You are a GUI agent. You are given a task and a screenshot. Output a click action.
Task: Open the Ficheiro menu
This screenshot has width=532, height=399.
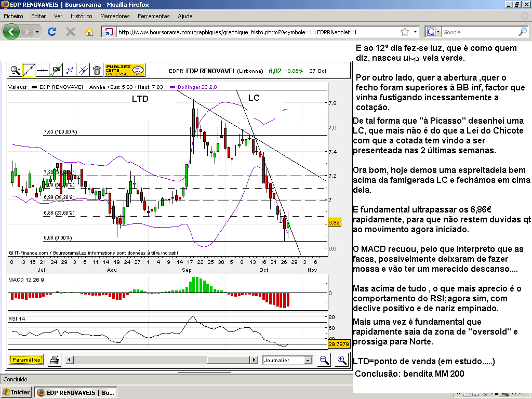tap(13, 16)
